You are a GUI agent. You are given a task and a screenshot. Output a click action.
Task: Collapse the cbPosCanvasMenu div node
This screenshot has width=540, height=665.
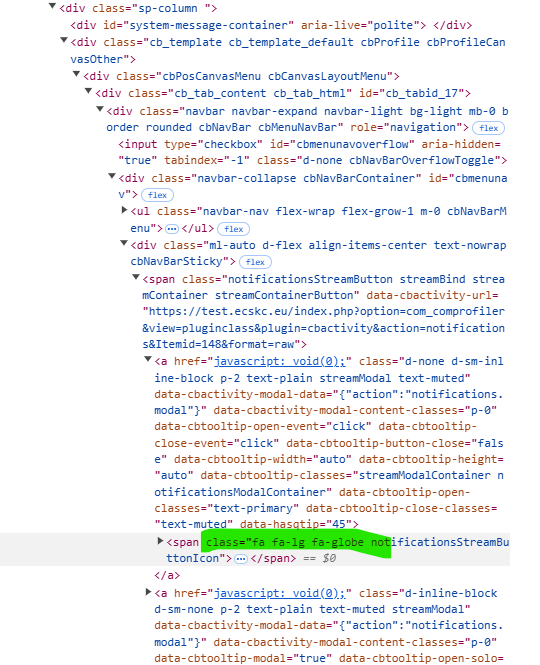[76, 75]
